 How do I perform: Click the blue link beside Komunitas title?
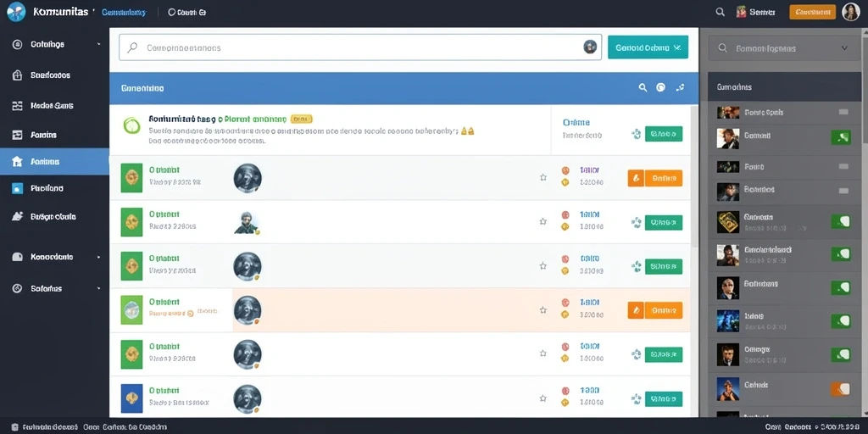(x=124, y=12)
